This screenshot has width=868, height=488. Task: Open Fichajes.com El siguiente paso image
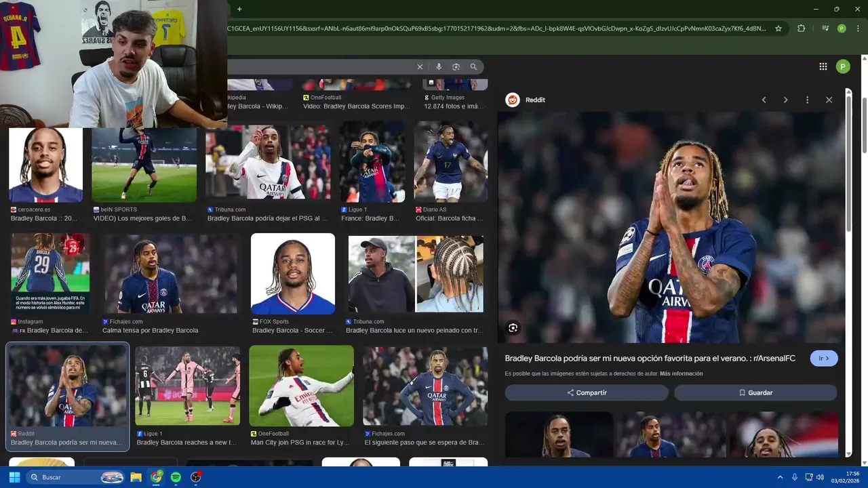425,386
